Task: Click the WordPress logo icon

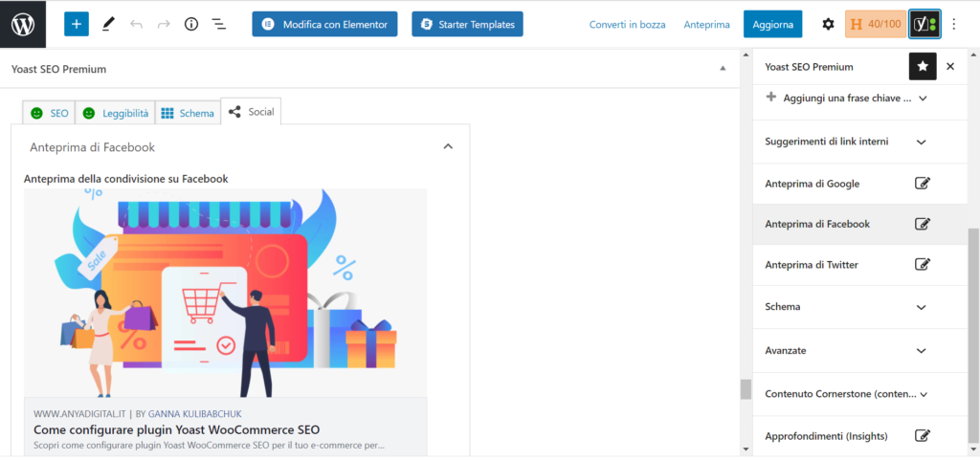Action: click(23, 24)
